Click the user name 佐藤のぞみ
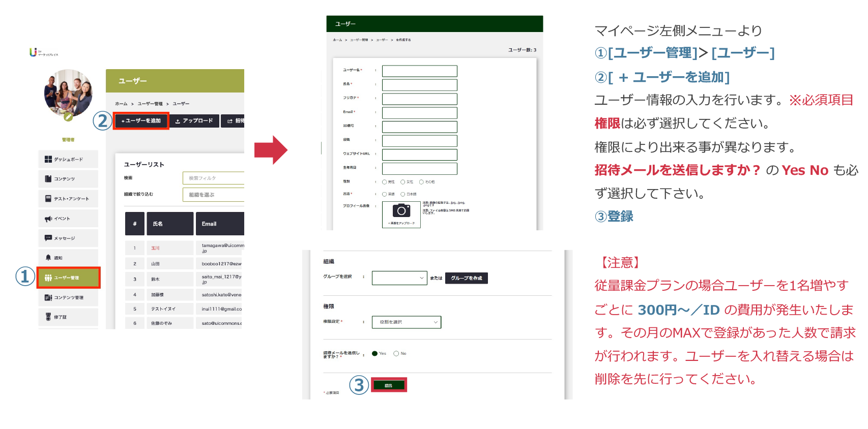Viewport: 868px width, 429px height. [x=161, y=323]
